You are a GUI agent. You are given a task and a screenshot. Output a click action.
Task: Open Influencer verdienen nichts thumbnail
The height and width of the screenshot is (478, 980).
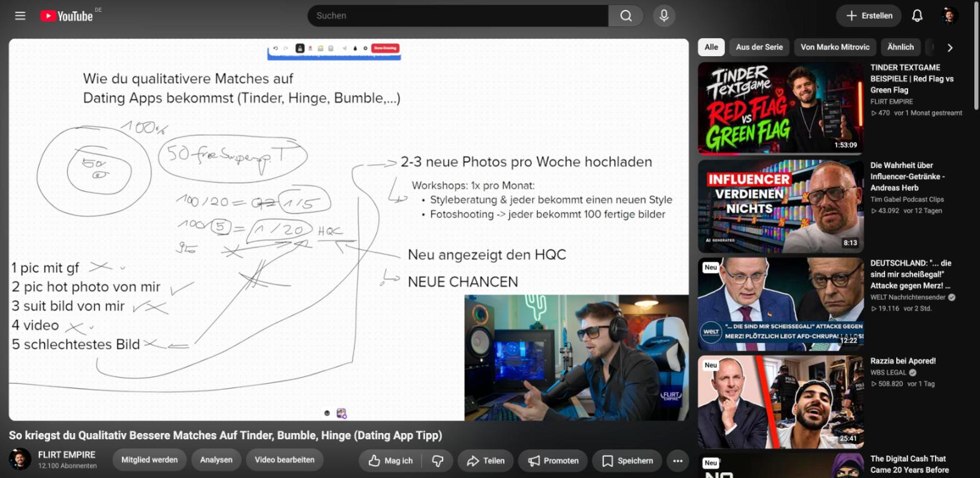(x=781, y=206)
